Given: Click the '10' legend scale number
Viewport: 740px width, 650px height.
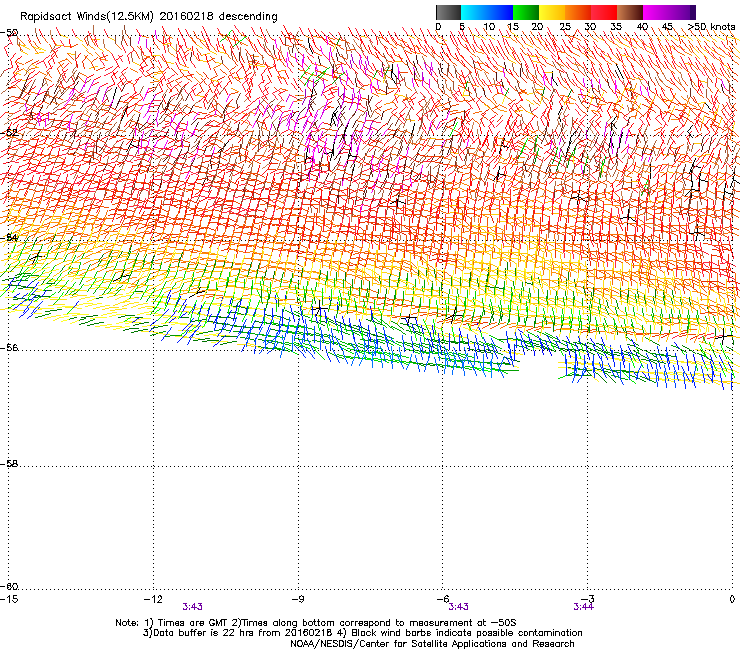Looking at the screenshot, I should tap(489, 27).
